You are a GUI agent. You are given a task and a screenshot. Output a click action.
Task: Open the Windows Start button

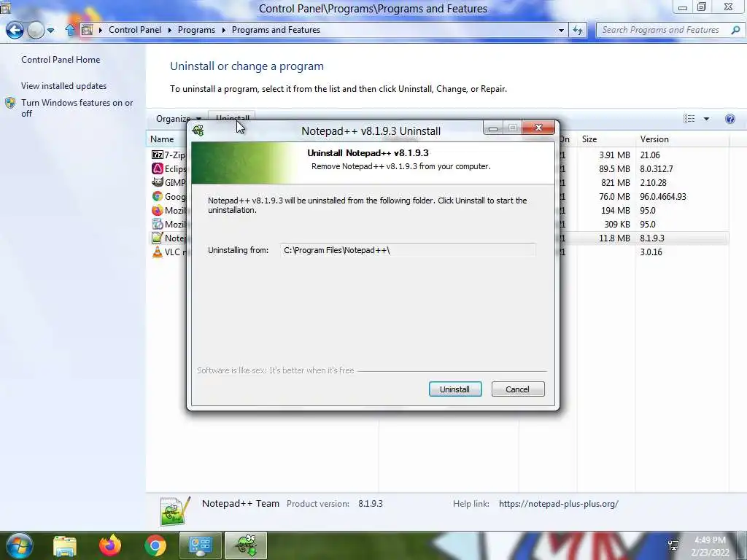[x=19, y=545]
